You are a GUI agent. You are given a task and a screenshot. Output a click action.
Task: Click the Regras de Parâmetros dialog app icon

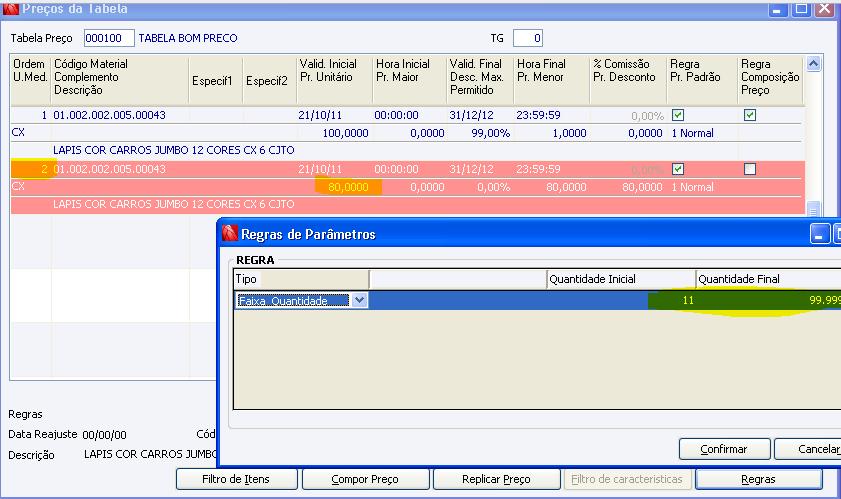(230, 233)
